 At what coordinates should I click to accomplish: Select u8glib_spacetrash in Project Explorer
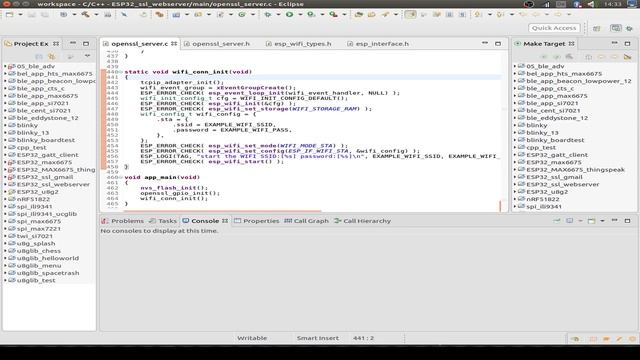point(48,273)
